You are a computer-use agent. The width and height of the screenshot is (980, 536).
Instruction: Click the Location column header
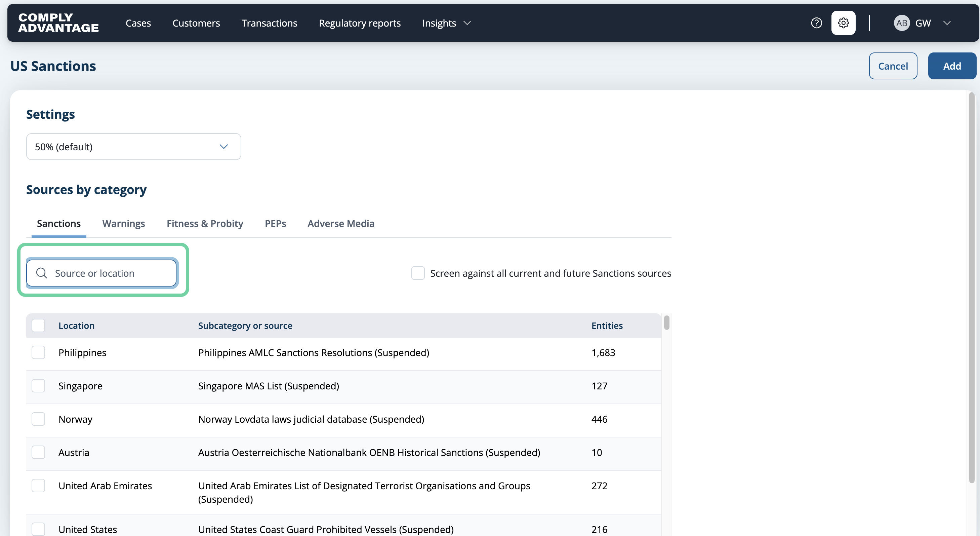coord(77,326)
